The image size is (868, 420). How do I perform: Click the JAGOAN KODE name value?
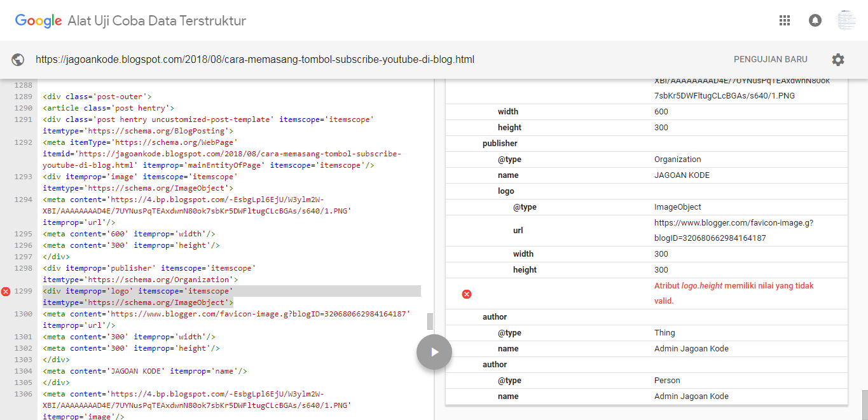click(682, 175)
